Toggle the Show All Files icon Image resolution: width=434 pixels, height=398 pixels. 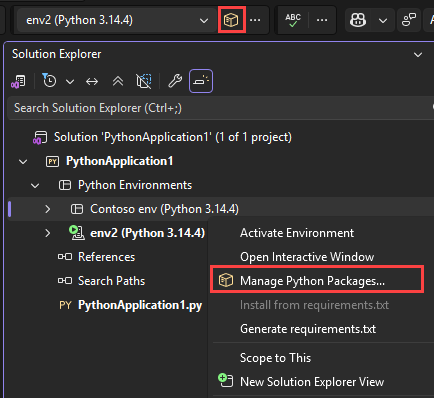[x=144, y=81]
